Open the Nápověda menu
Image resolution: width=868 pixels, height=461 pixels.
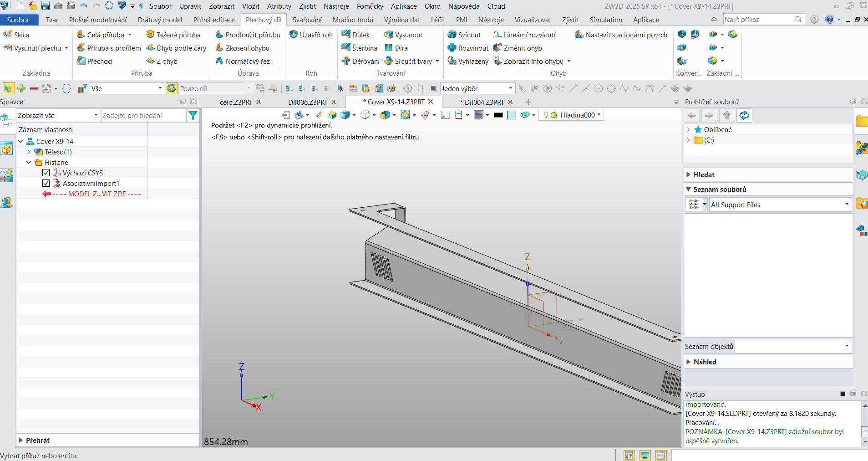coord(464,6)
